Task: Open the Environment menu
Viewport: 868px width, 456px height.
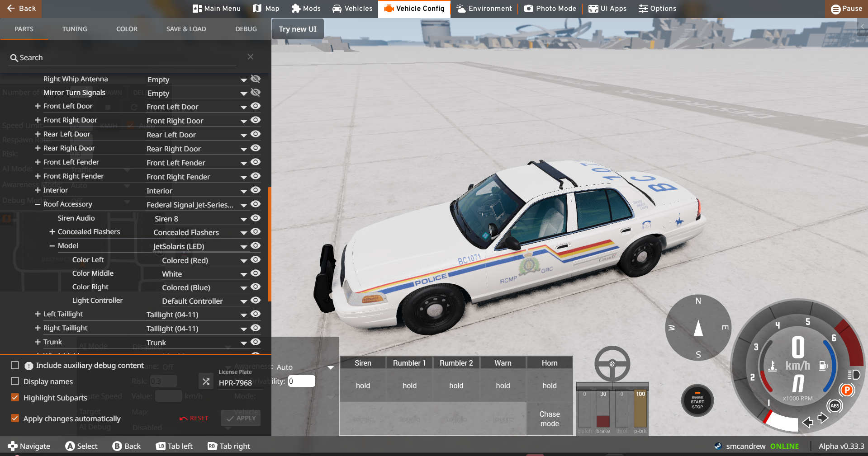Action: (484, 9)
